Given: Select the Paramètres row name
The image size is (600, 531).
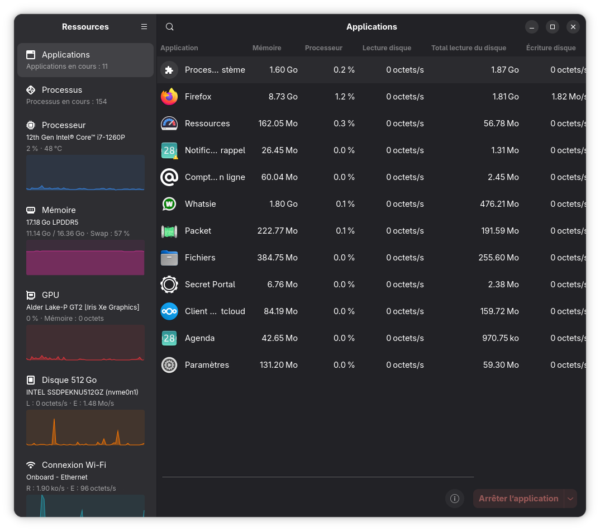Looking at the screenshot, I should [207, 365].
